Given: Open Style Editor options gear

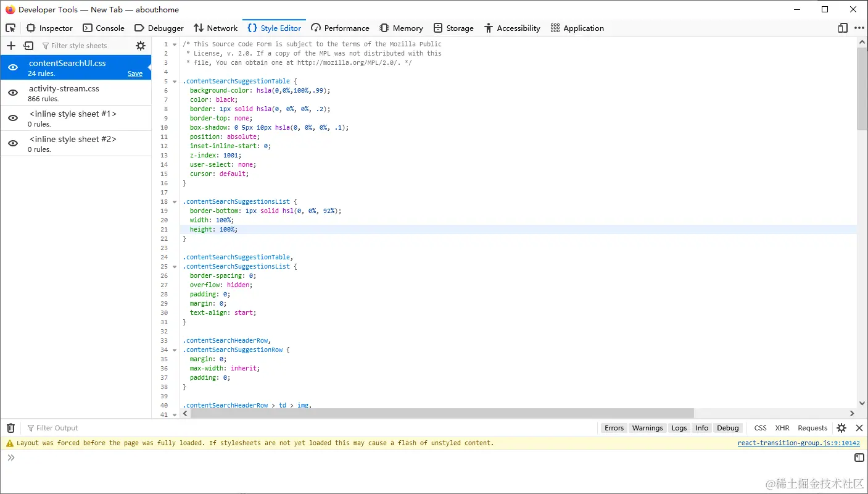Looking at the screenshot, I should tap(141, 46).
